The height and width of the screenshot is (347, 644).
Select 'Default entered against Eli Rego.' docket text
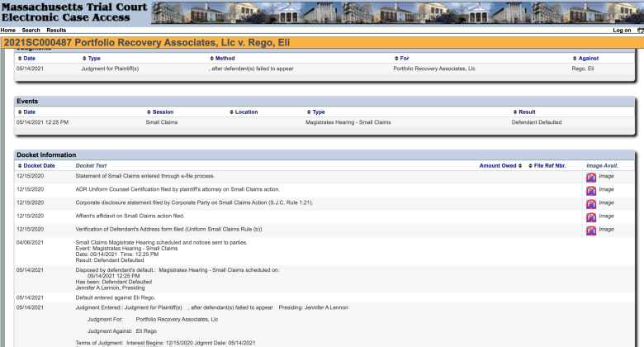(116, 297)
